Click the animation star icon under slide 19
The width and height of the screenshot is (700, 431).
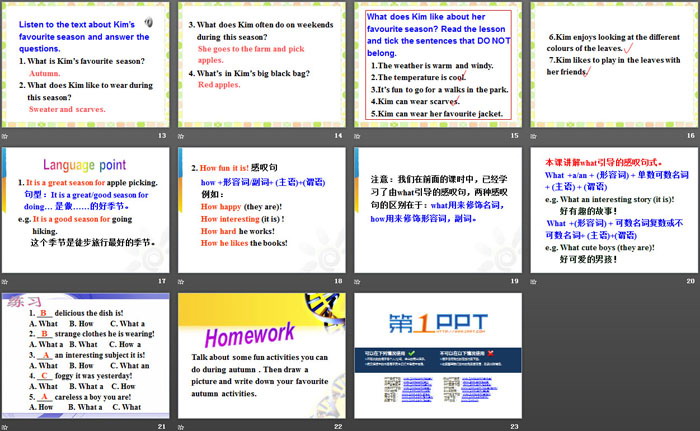coord(357,281)
